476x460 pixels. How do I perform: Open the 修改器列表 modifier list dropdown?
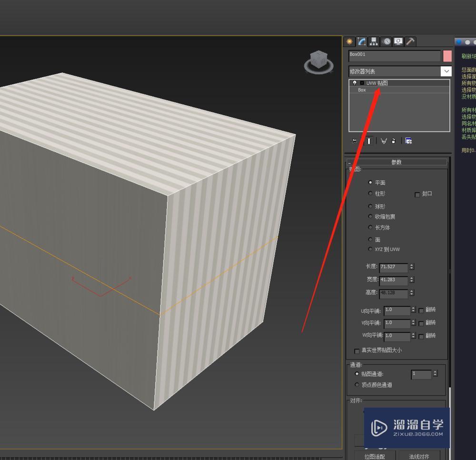(446, 71)
